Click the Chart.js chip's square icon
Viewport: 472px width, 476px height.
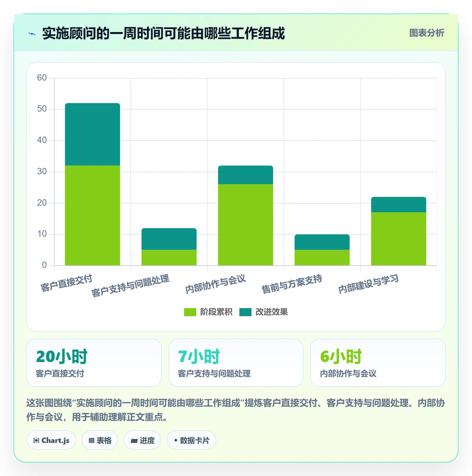click(36, 440)
